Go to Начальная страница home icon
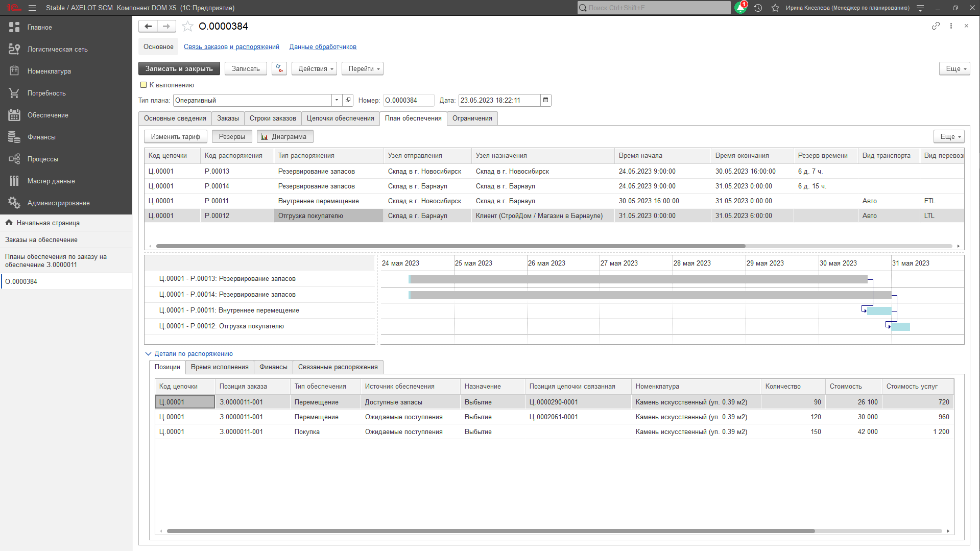 click(x=9, y=223)
